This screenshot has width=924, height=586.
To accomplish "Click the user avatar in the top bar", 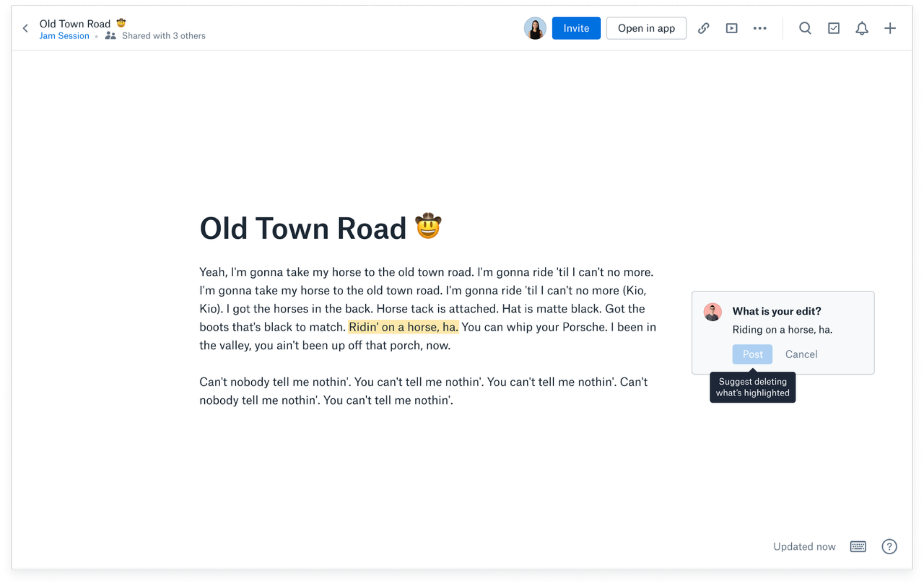I will click(x=535, y=28).
